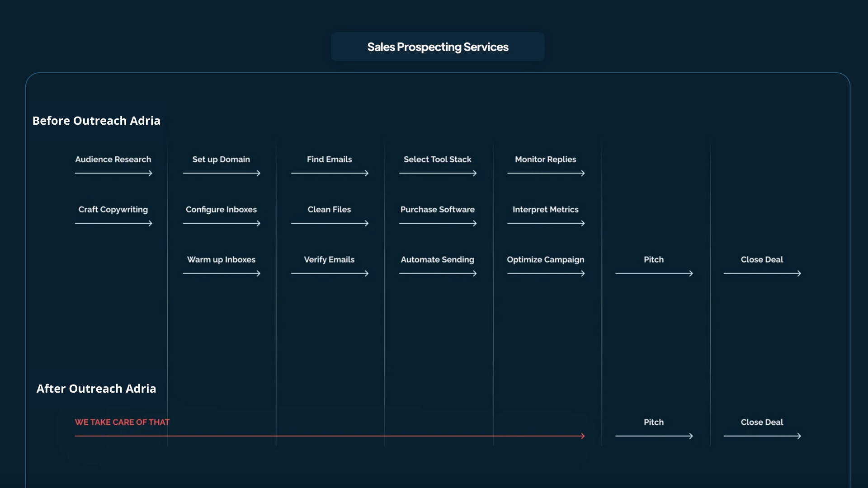The width and height of the screenshot is (868, 488).
Task: Select the Automate Sending step text
Action: (437, 260)
